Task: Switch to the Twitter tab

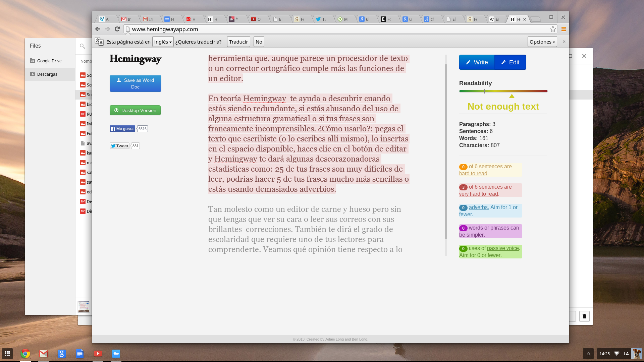Action: pos(321,19)
